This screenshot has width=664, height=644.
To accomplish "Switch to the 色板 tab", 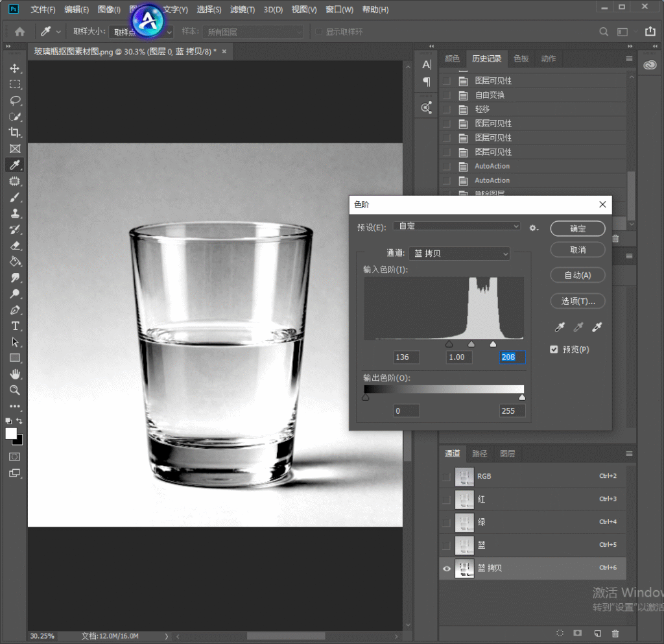I will [521, 58].
